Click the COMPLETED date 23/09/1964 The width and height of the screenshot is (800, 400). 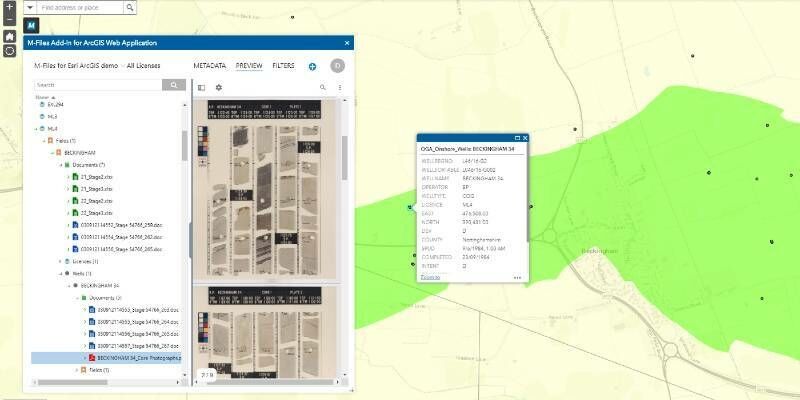click(x=476, y=257)
